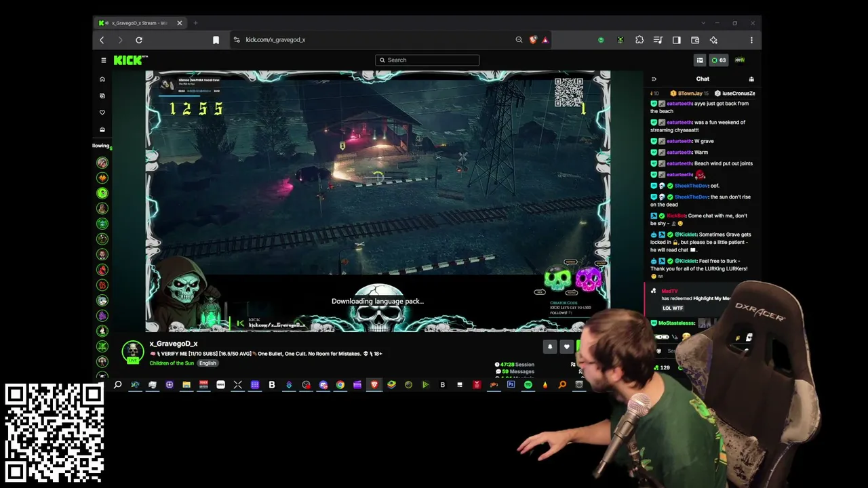Open the Browse icon in Kick sidebar
Image resolution: width=868 pixels, height=488 pixels.
tap(102, 96)
